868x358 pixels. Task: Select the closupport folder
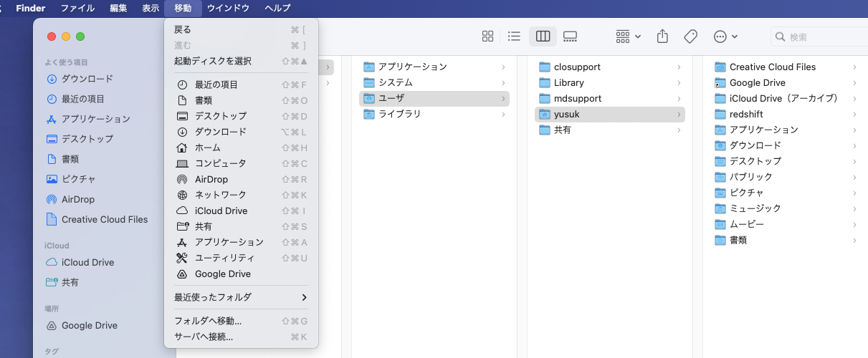(x=610, y=67)
